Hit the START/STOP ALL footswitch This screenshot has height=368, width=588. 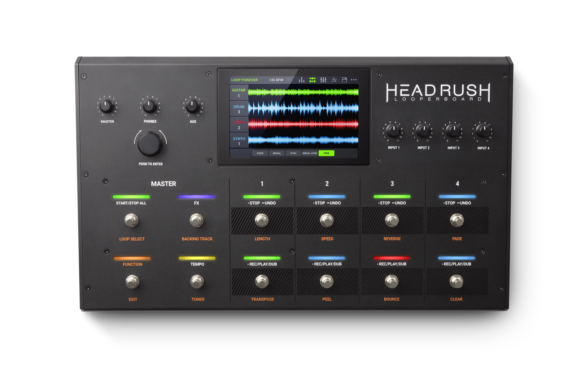pos(131,220)
